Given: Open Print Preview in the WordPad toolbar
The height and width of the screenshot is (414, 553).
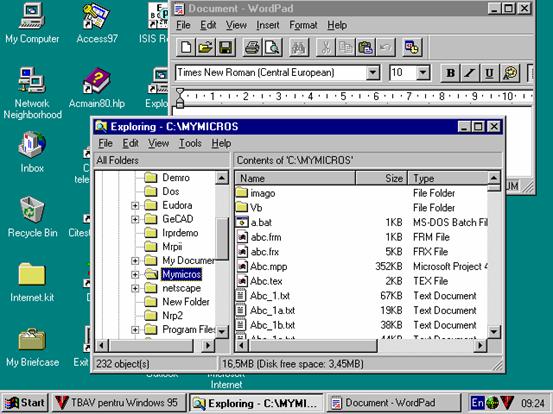Looking at the screenshot, I should click(x=272, y=47).
